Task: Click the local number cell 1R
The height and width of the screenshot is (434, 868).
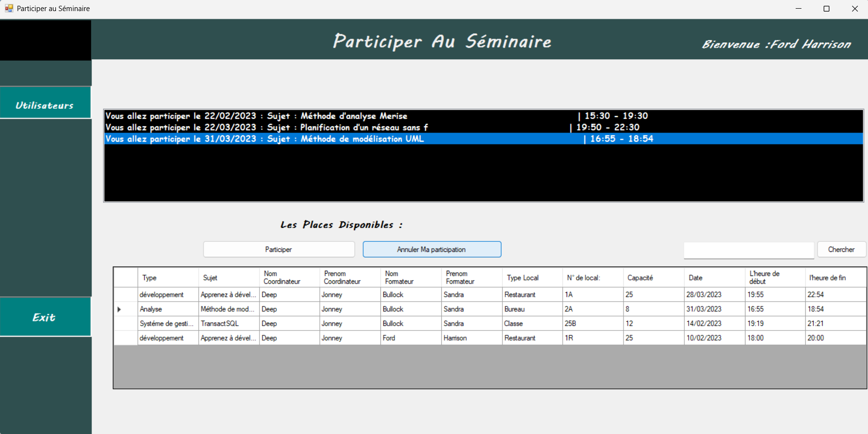Action: [x=593, y=338]
